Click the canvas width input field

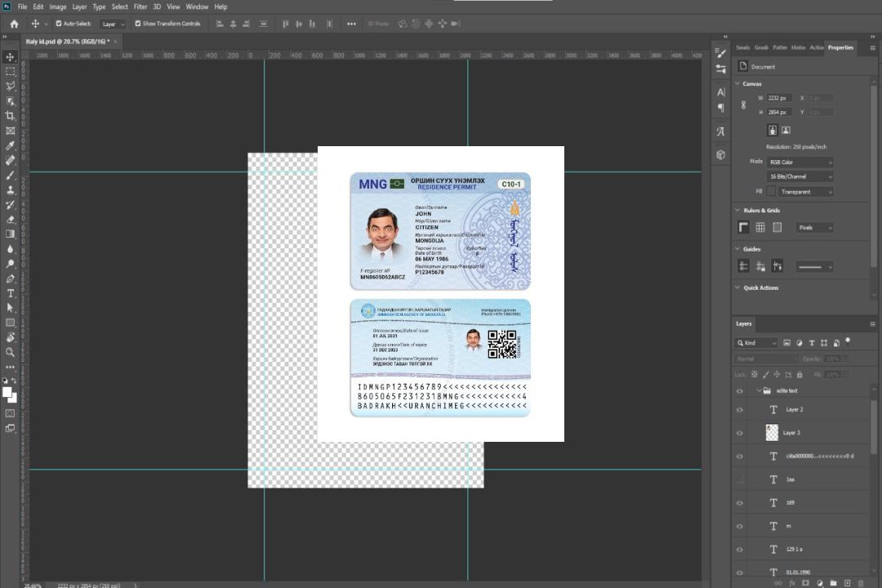[x=777, y=98]
